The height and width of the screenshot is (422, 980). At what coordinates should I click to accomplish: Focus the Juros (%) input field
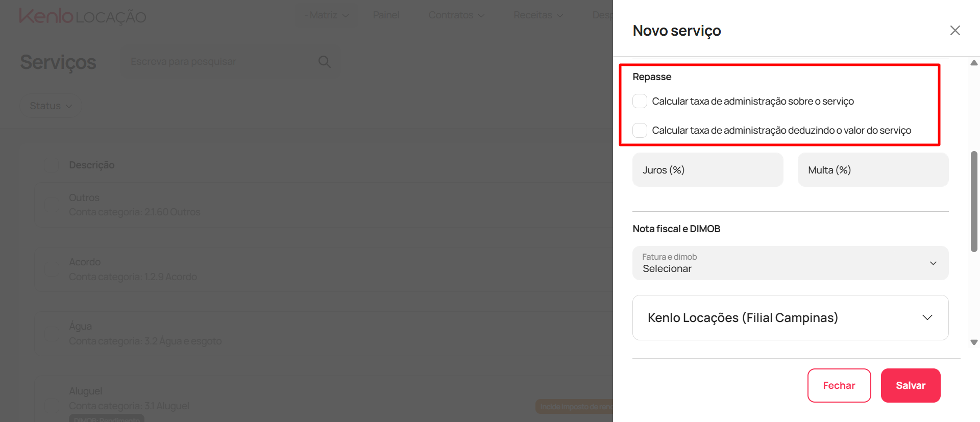[707, 170]
